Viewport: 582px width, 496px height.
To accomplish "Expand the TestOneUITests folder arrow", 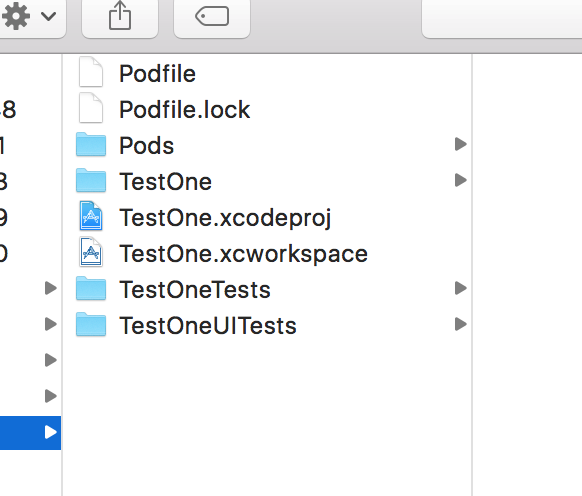I will (461, 324).
